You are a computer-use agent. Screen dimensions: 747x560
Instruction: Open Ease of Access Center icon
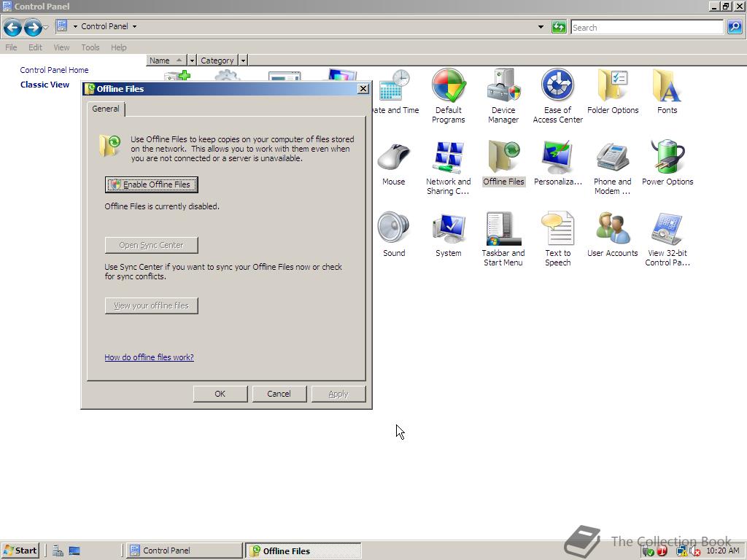point(557,96)
